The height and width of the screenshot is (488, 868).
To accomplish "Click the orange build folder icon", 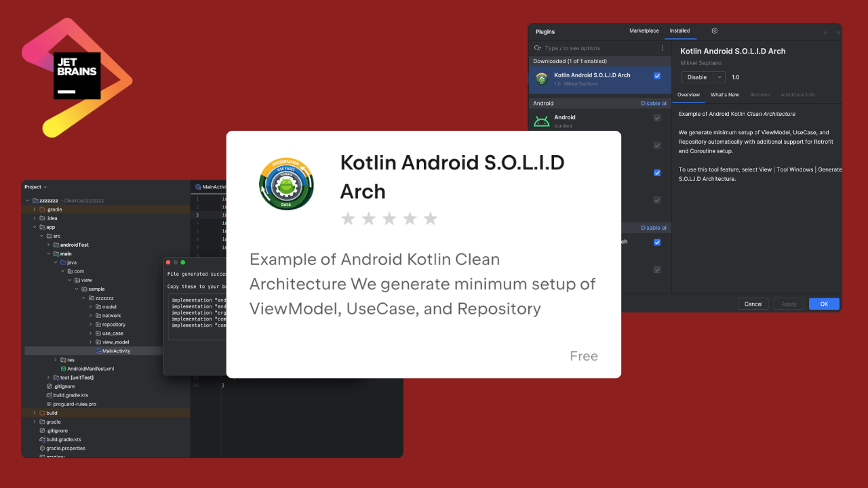I will pos(42,413).
